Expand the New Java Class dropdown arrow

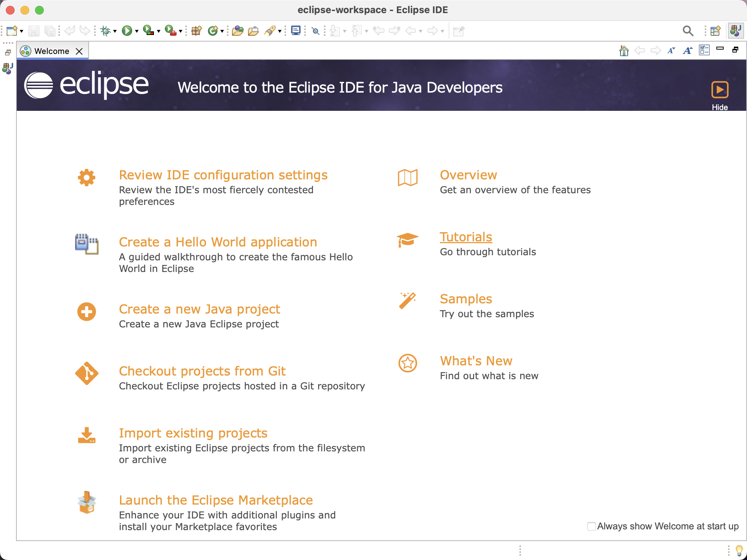222,31
